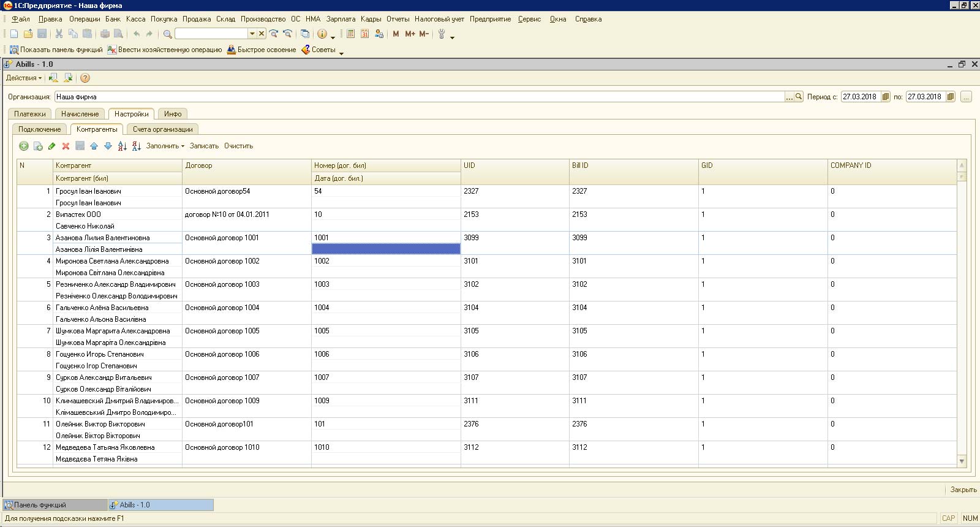Edit current row with green pencil icon
The height and width of the screenshot is (527, 980).
click(51, 146)
